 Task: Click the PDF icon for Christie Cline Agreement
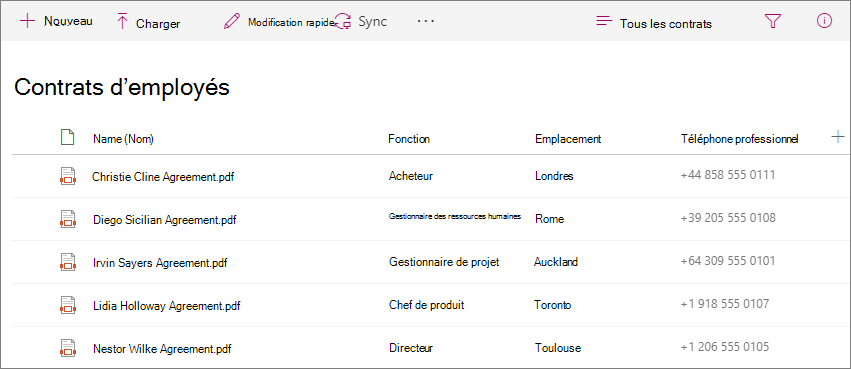coord(67,176)
